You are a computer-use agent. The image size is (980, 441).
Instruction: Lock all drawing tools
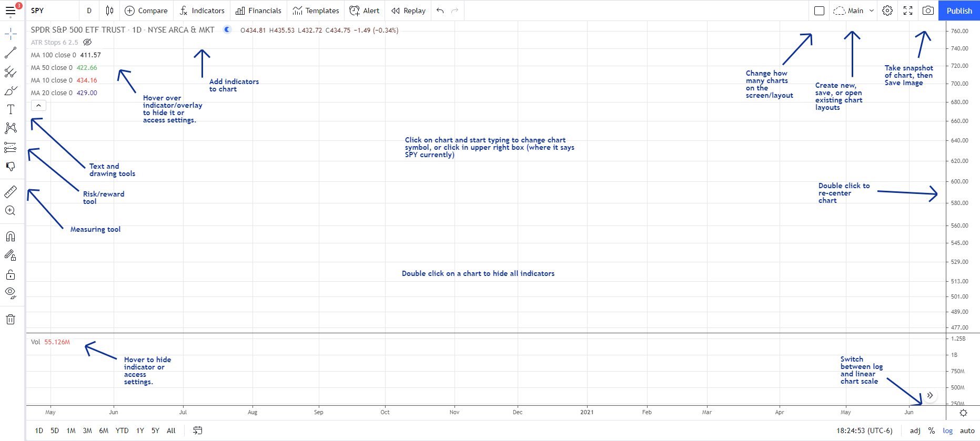click(x=11, y=274)
